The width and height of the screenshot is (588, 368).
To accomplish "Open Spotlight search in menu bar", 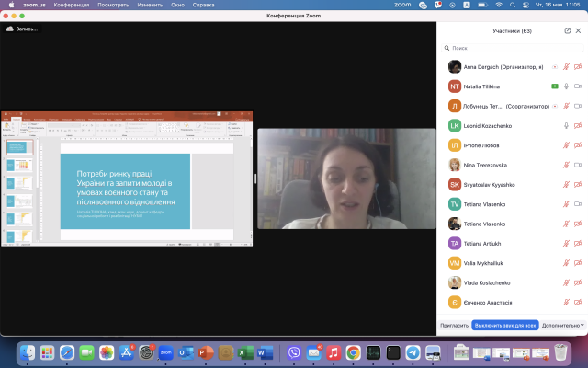I will pos(513,5).
